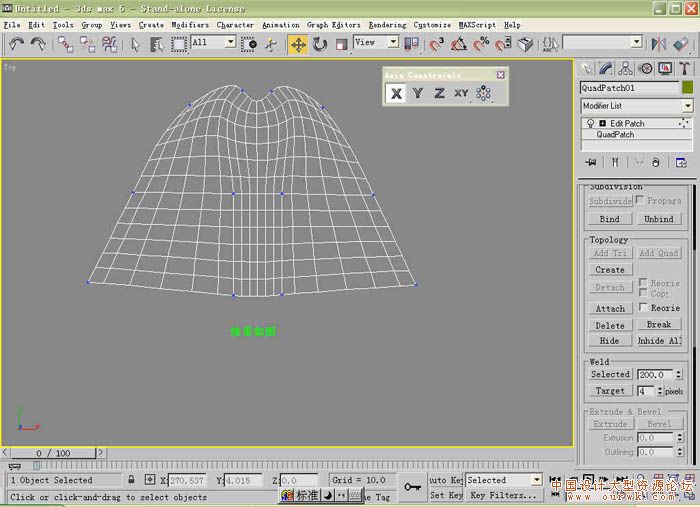
Task: Open the Display command panel tab
Action: [665, 68]
